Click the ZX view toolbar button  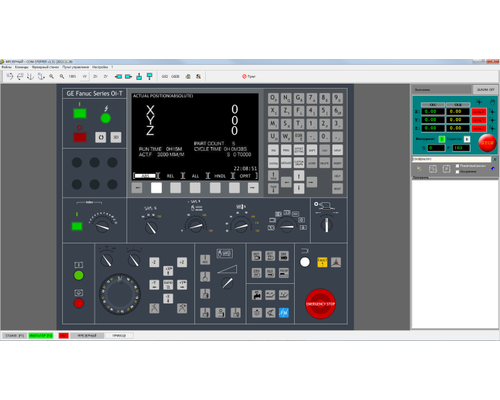[x=95, y=76]
